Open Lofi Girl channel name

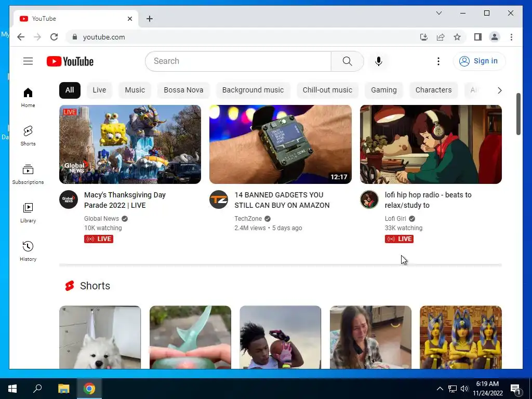tap(395, 219)
